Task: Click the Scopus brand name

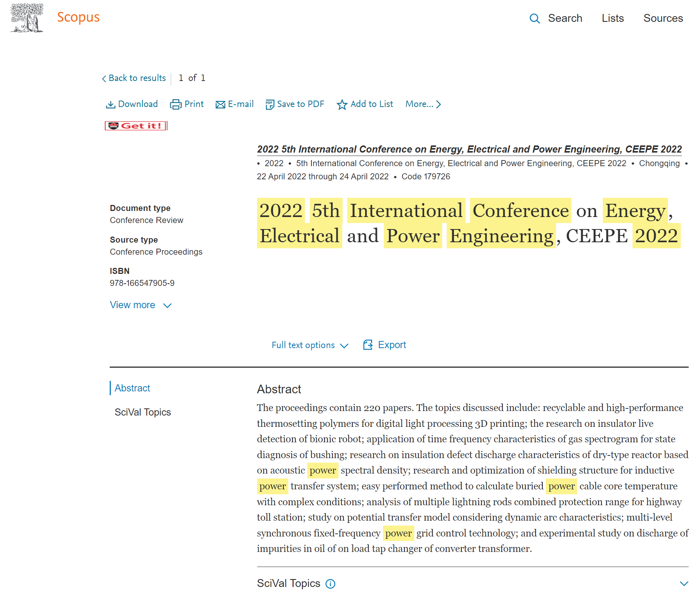Action: (x=78, y=17)
